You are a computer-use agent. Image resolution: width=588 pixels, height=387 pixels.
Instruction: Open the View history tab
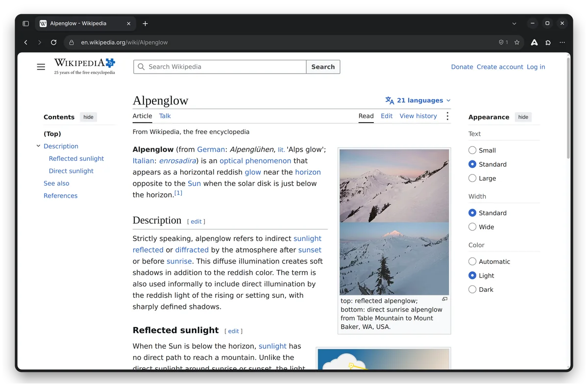[x=418, y=116]
